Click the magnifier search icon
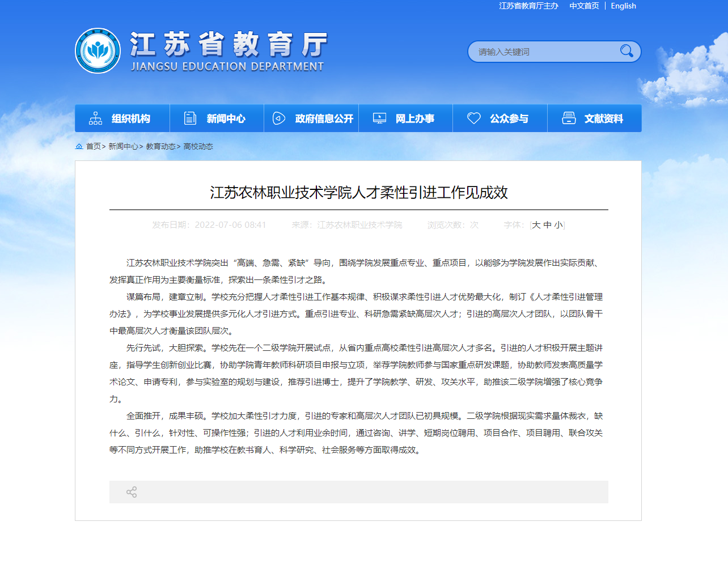The width and height of the screenshot is (728, 564). (x=626, y=52)
